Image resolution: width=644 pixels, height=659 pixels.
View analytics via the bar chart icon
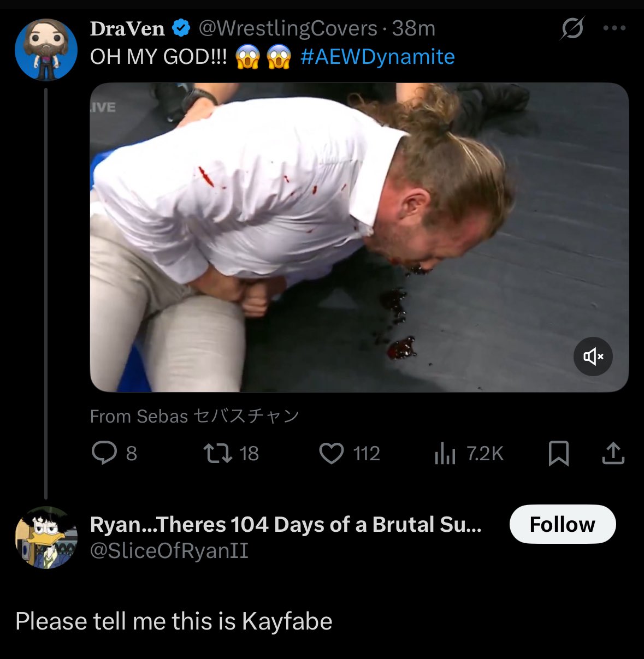click(445, 453)
